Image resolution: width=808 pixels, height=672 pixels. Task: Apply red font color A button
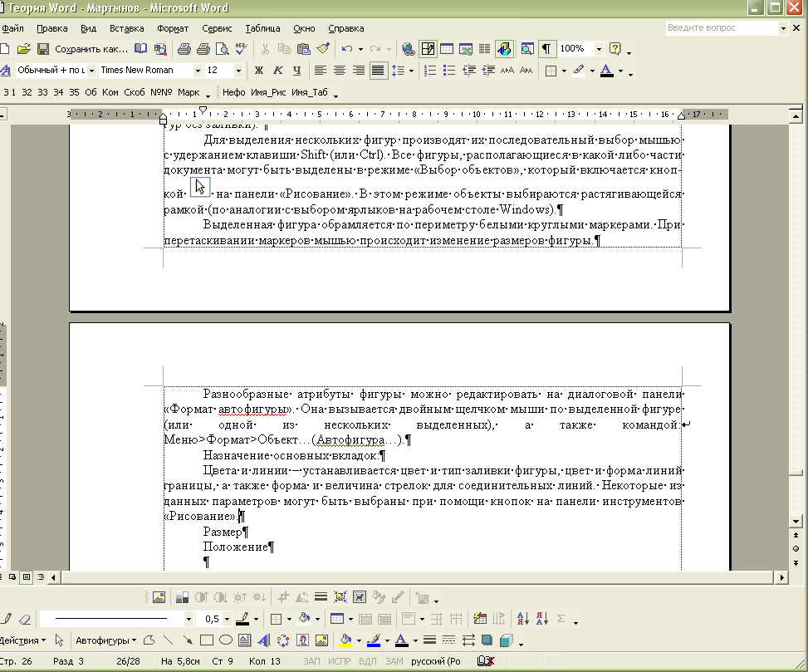click(x=606, y=70)
